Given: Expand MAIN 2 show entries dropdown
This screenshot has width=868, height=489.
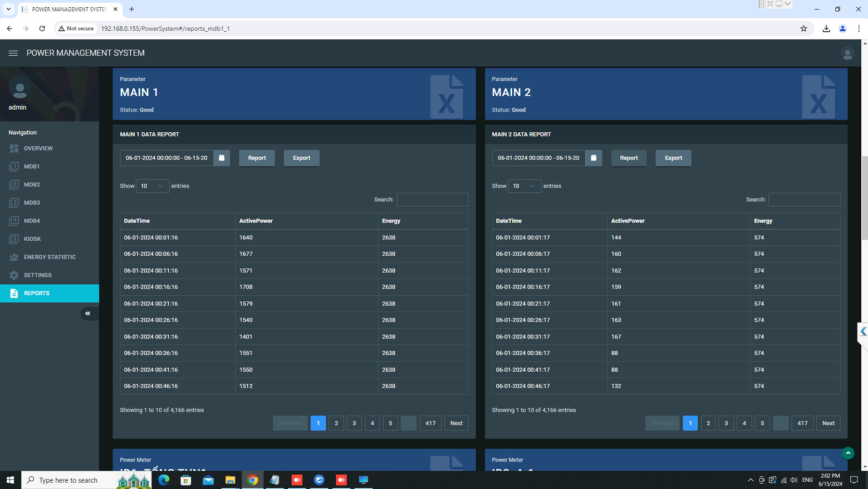Looking at the screenshot, I should point(524,186).
